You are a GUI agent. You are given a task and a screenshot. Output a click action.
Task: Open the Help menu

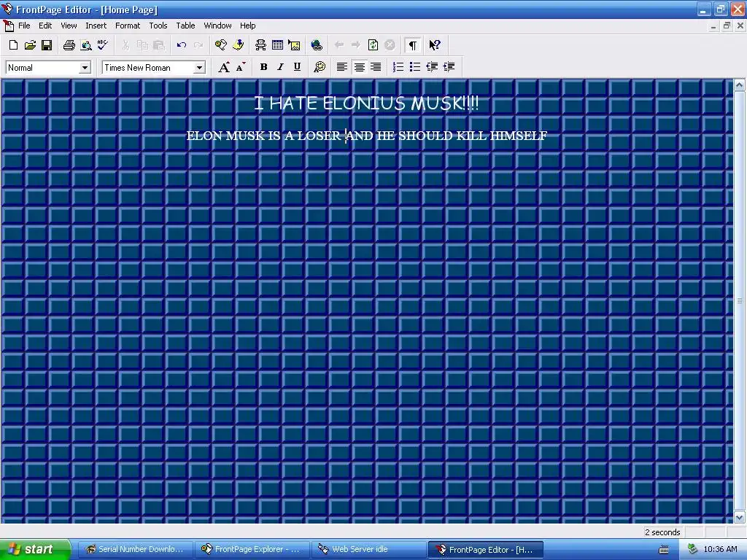(x=248, y=26)
